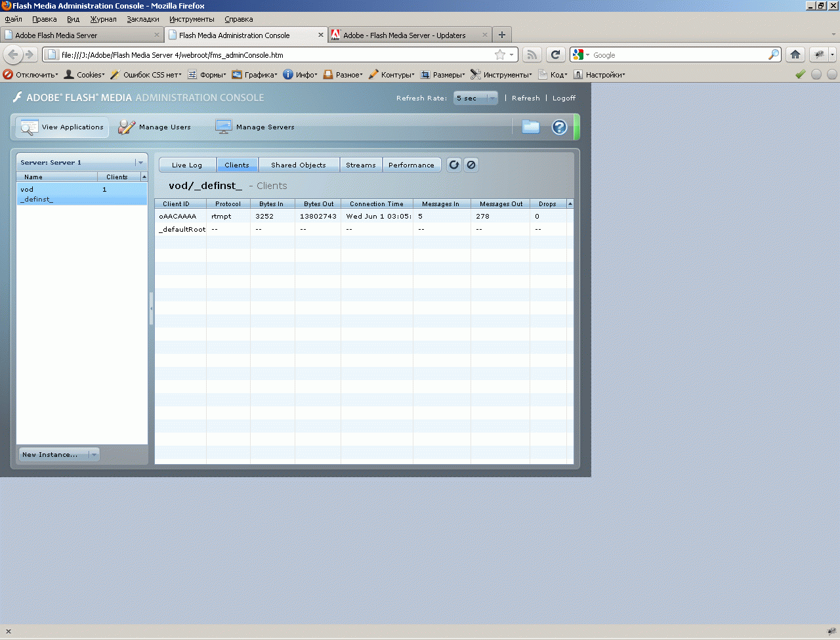
Task: Open the Графика toolbar dropdown
Action: coord(255,74)
